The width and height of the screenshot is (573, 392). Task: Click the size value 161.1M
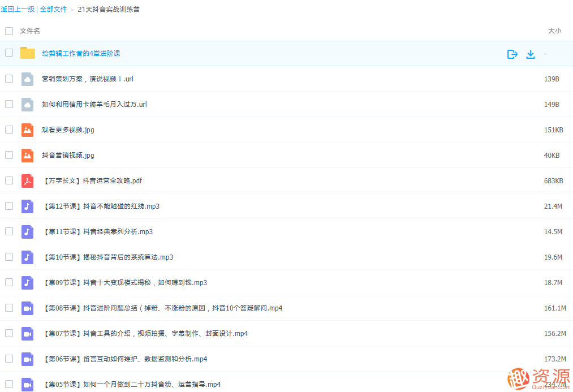(555, 308)
